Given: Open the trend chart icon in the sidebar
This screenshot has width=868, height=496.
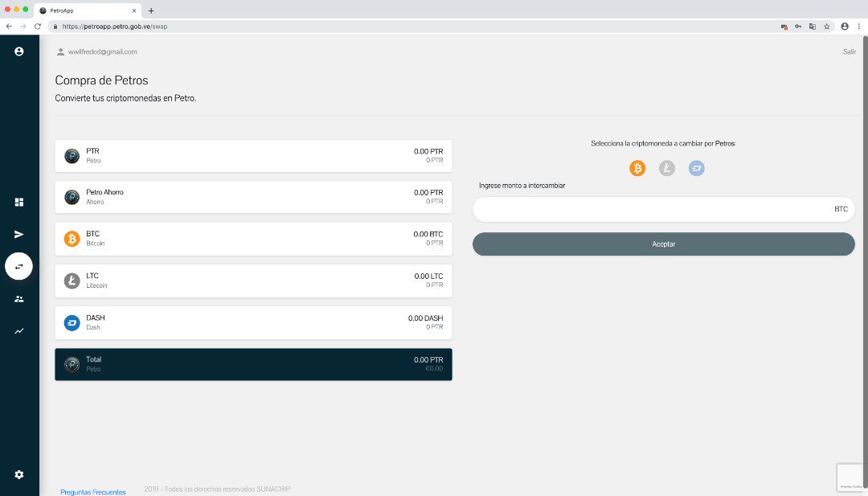Looking at the screenshot, I should point(18,331).
